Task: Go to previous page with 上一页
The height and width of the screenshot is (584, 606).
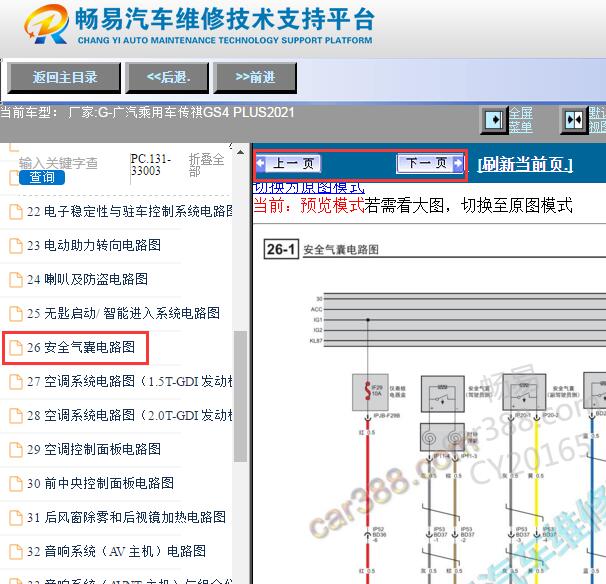Action: tap(288, 163)
